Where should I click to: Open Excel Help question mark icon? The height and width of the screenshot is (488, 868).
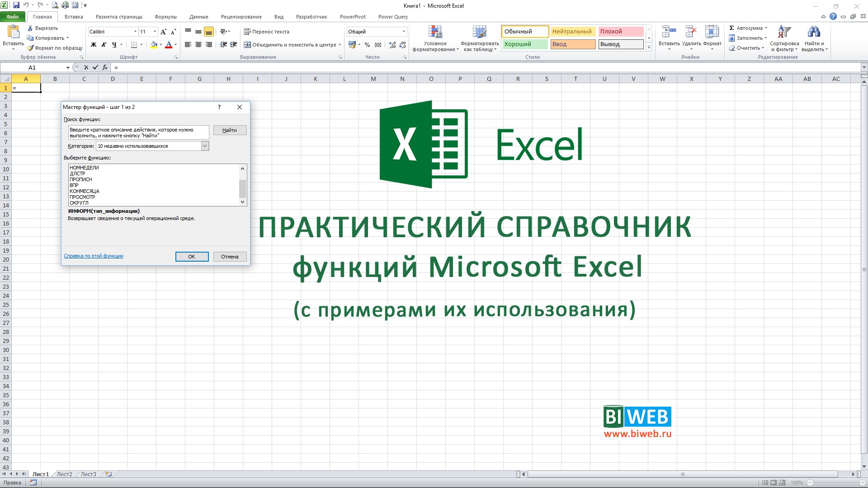coord(833,16)
